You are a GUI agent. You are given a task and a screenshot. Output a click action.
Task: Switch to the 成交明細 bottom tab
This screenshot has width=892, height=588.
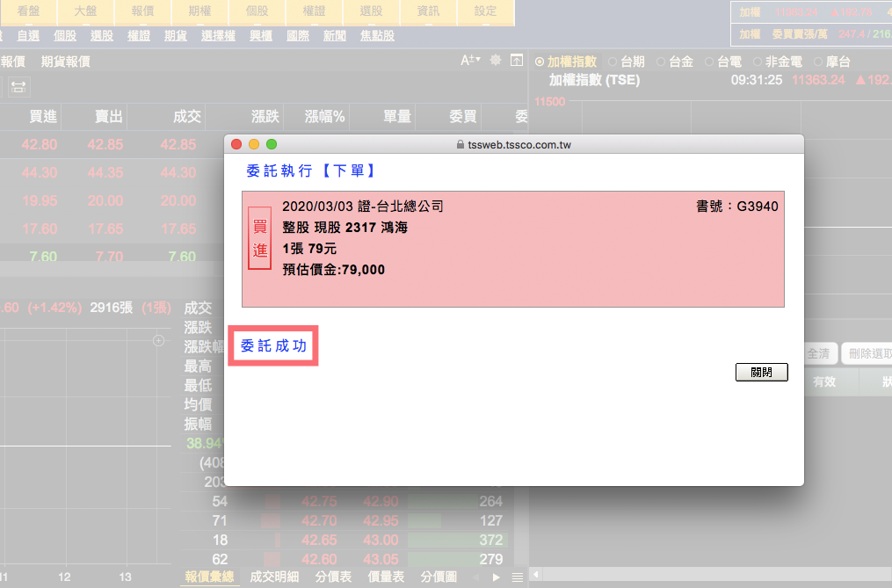coord(274,577)
